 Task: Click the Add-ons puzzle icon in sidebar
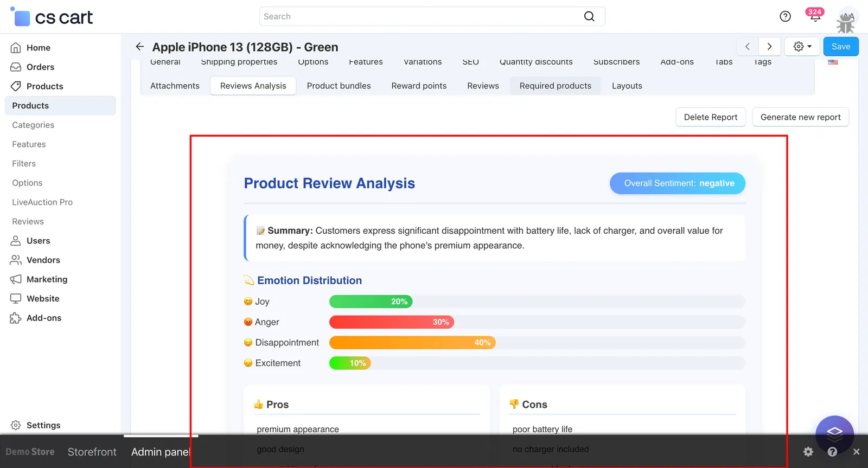[x=16, y=318]
